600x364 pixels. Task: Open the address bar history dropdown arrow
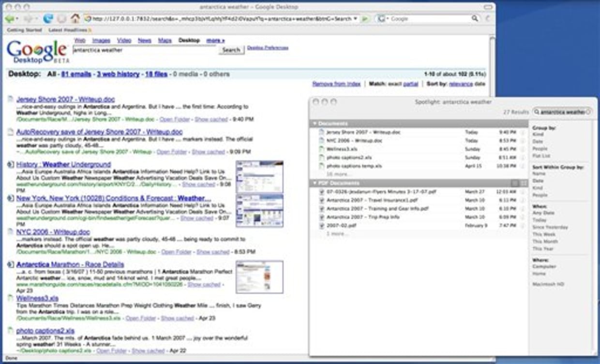[356, 19]
